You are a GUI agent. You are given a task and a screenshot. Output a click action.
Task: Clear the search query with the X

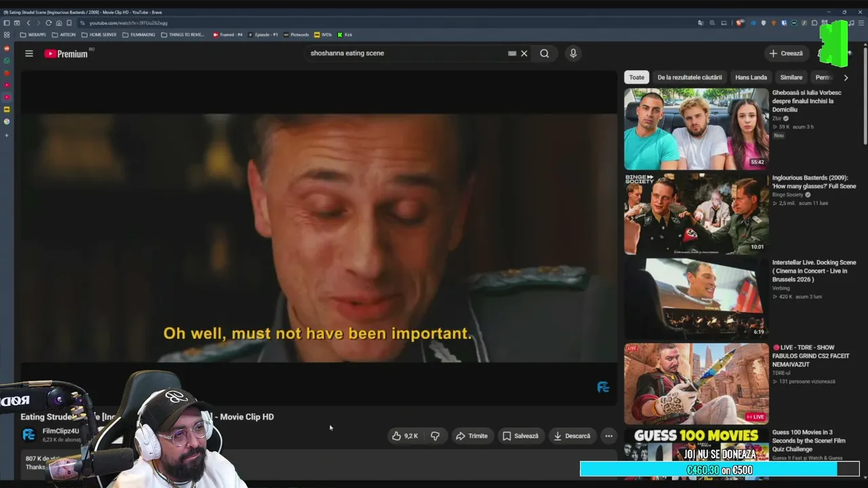pos(524,54)
